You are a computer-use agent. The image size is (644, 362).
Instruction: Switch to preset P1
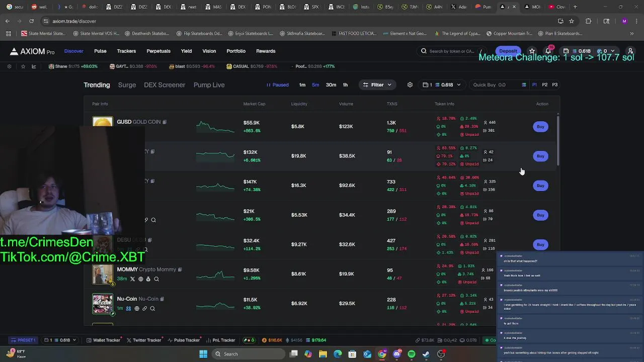(x=534, y=85)
